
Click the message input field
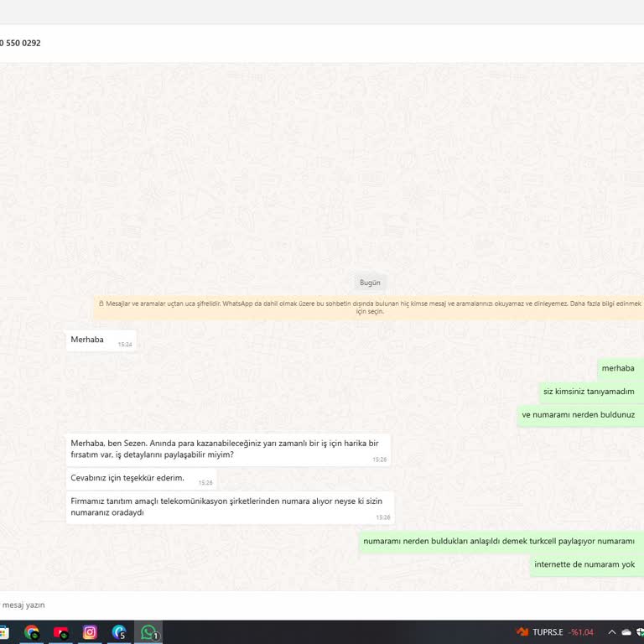point(322,605)
